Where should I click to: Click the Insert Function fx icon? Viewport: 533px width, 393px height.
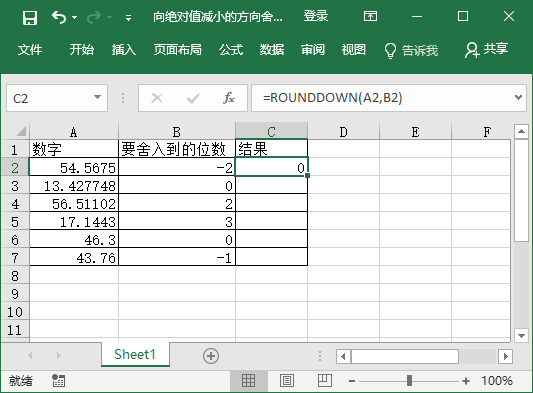[229, 98]
